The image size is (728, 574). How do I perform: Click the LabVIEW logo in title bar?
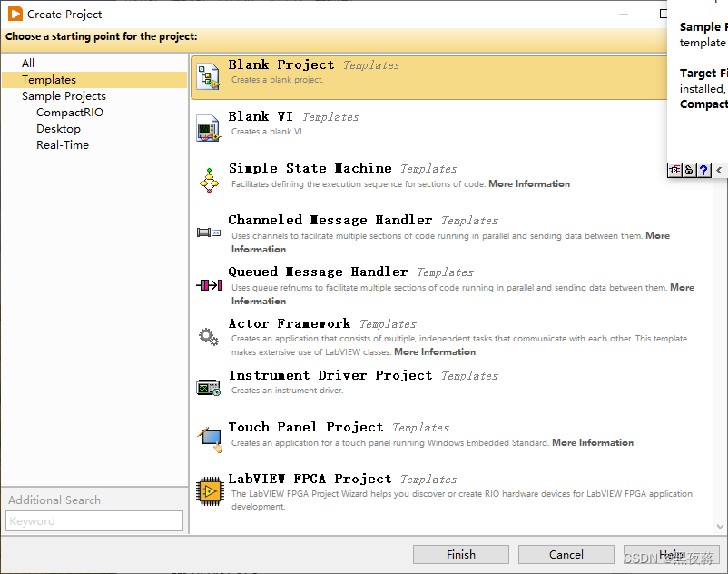(x=15, y=14)
